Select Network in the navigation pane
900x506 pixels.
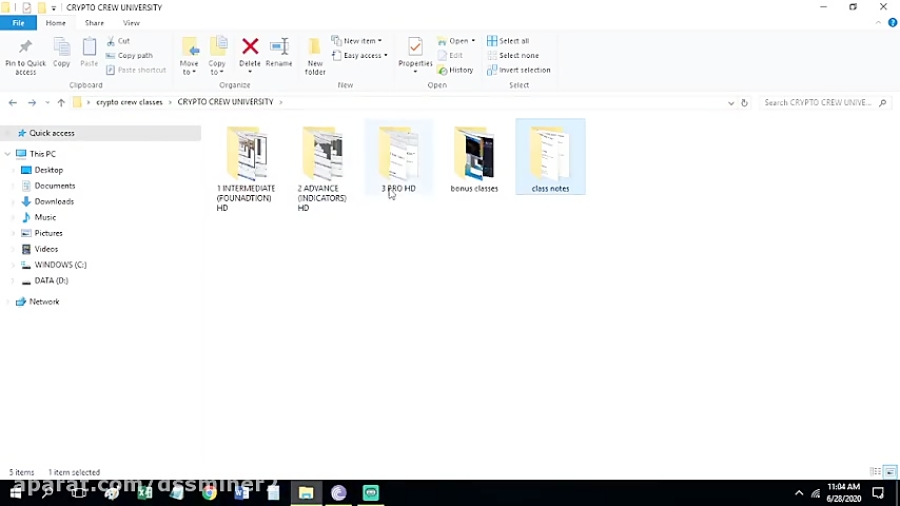44,302
